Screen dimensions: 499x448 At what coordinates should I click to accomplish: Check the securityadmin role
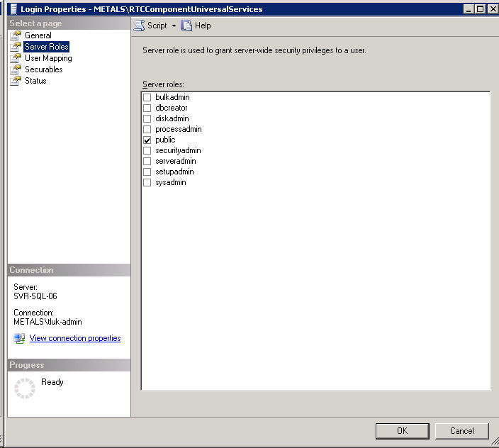click(x=147, y=150)
